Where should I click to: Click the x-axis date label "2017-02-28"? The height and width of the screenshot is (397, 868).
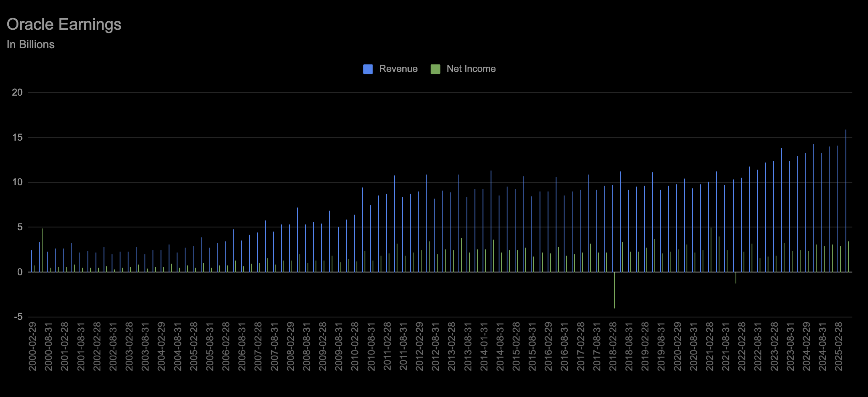tap(581, 346)
